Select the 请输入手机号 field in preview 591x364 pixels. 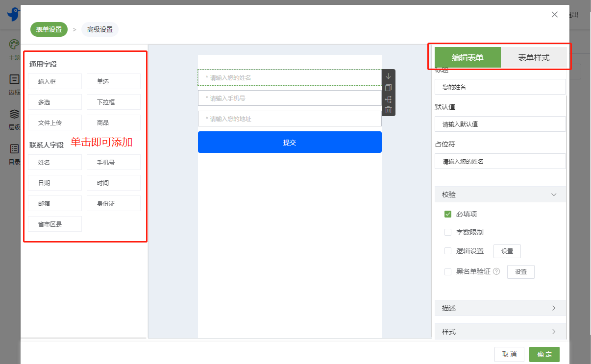click(290, 98)
